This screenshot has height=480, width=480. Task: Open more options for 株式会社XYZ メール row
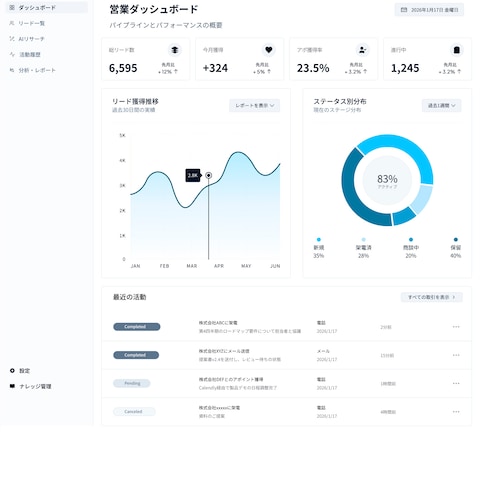(x=456, y=355)
